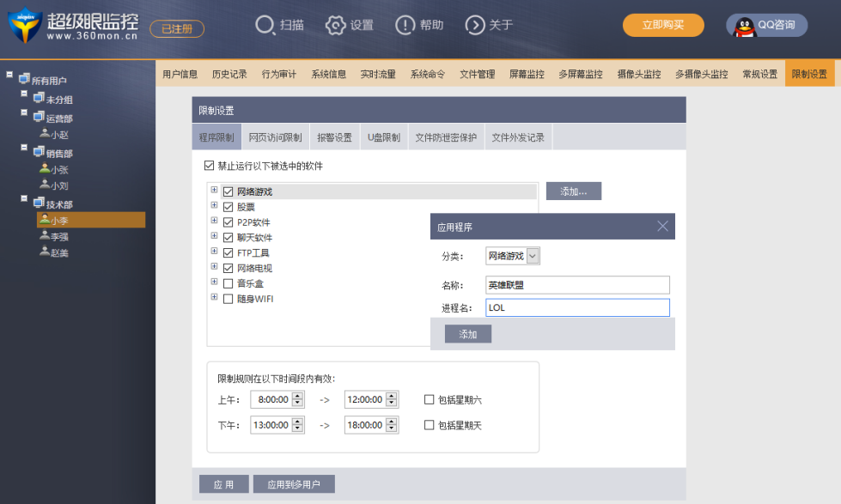The width and height of the screenshot is (841, 504).
Task: Switch to the 屏幕监控 tab
Action: coord(527,74)
